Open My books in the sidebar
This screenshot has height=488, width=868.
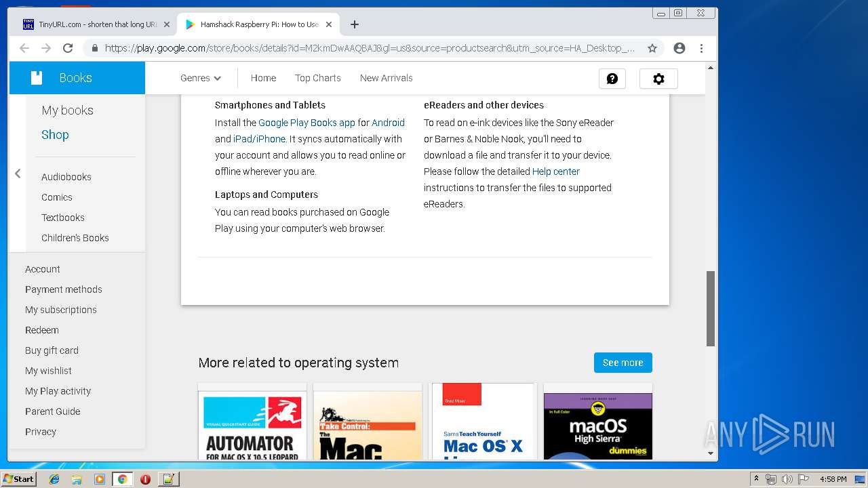click(x=67, y=110)
